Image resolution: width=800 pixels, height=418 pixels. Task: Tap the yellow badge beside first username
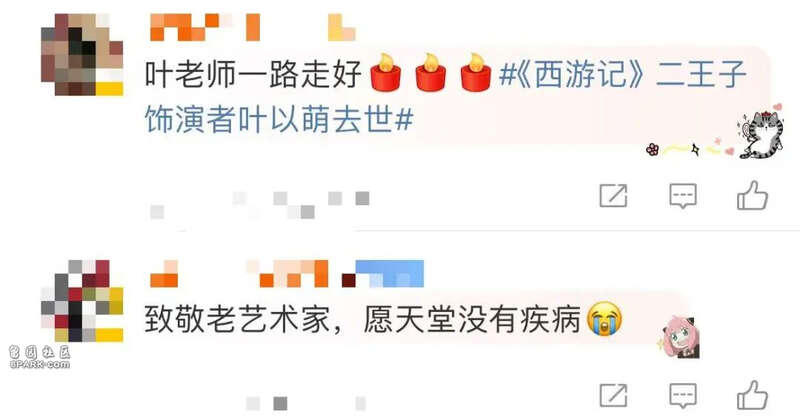(341, 28)
